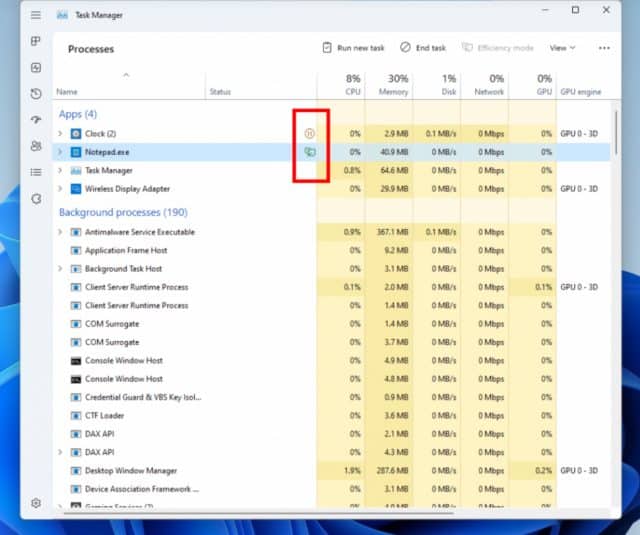The height and width of the screenshot is (535, 640).
Task: Select the first DAX API row
Action: tap(331, 434)
